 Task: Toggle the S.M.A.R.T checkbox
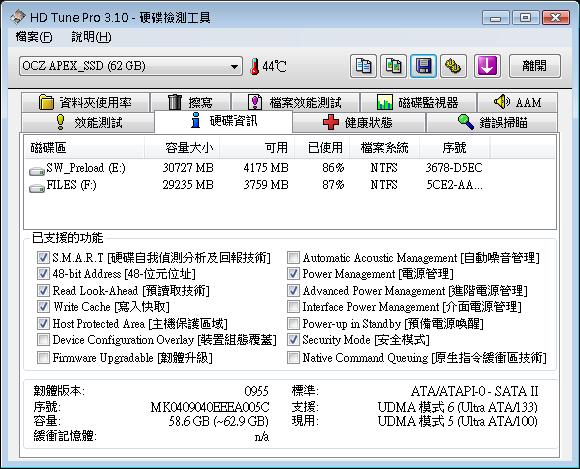tap(43, 257)
